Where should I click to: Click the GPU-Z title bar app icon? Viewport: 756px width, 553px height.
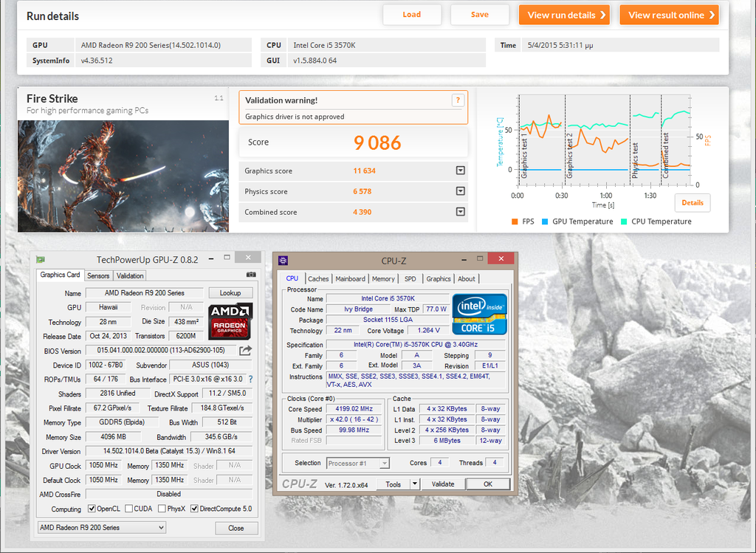(x=40, y=259)
